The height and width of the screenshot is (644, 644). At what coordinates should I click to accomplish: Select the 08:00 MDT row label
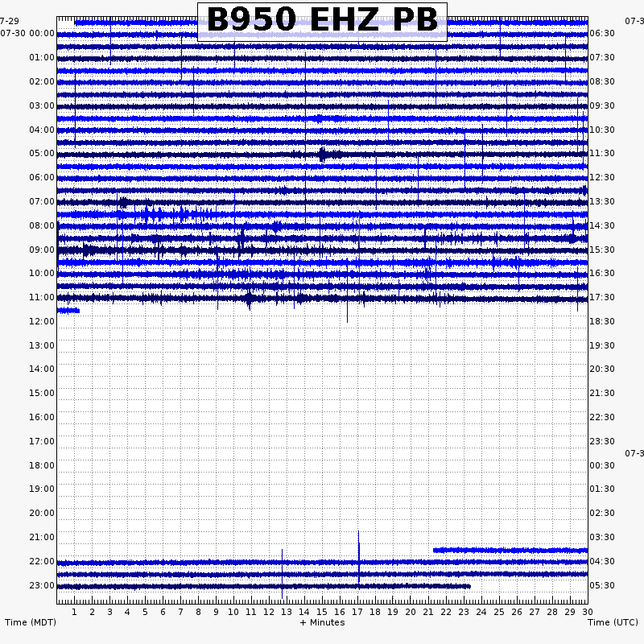pyautogui.click(x=42, y=225)
